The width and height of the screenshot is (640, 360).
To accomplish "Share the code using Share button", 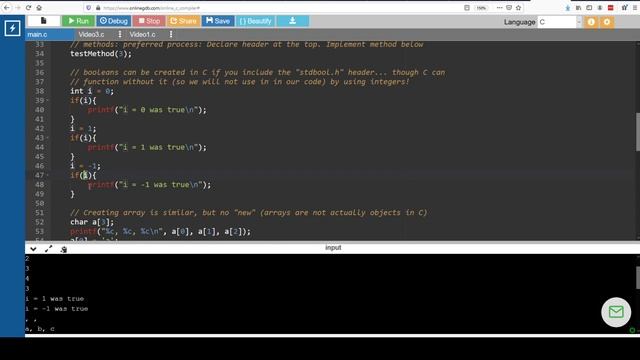I will pos(183,21).
